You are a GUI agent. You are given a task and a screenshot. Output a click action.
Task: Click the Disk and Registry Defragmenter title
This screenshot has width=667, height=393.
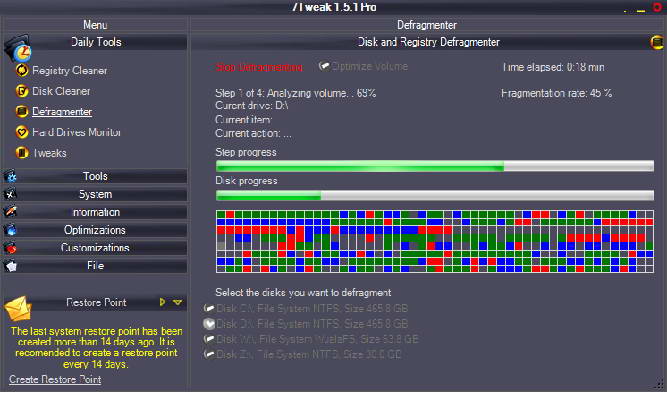(x=429, y=42)
